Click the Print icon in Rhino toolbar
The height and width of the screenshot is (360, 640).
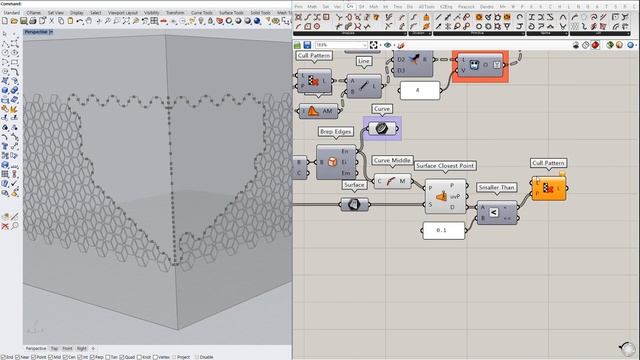[x=33, y=21]
